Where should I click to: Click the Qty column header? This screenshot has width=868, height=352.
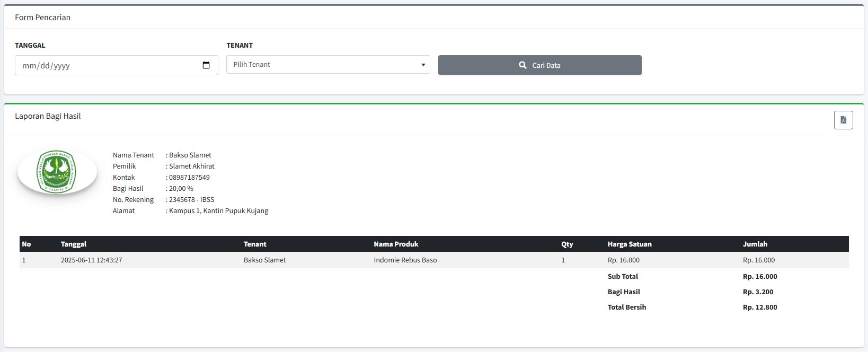[x=567, y=244]
